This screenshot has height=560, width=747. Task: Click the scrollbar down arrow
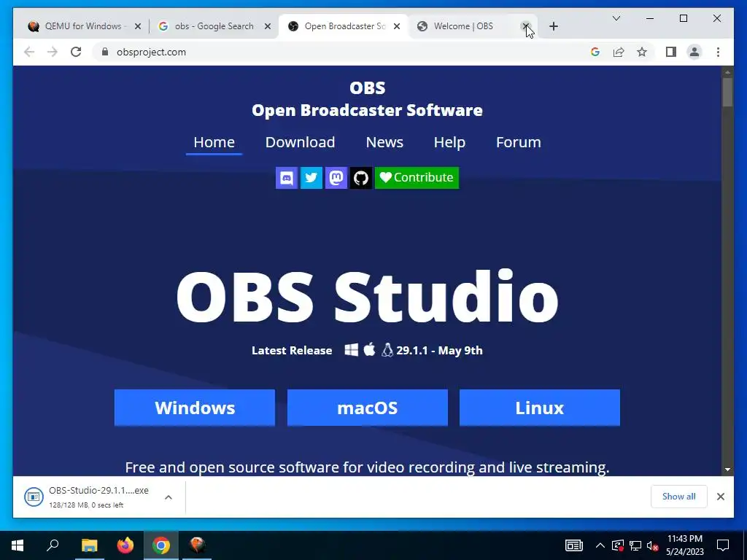click(x=727, y=469)
